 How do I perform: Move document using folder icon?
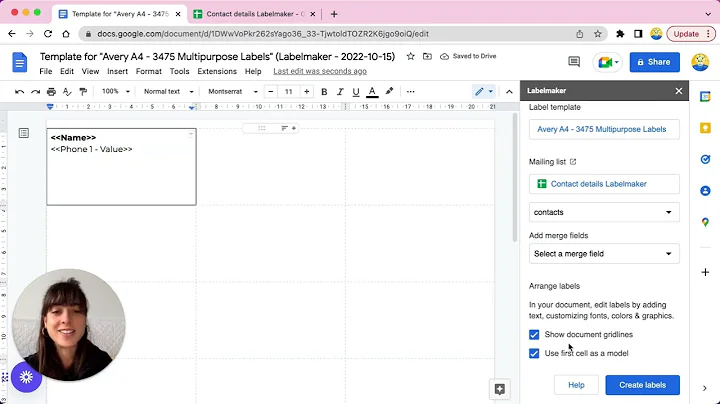pos(428,56)
